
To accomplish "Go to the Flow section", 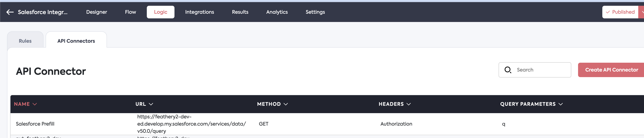I will pyautogui.click(x=130, y=12).
